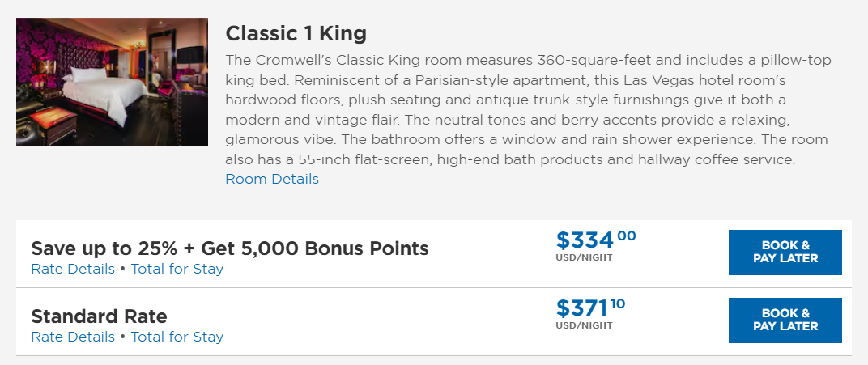Image resolution: width=868 pixels, height=365 pixels.
Task: Show Total for Stay for Bonus Points offer
Action: [177, 269]
